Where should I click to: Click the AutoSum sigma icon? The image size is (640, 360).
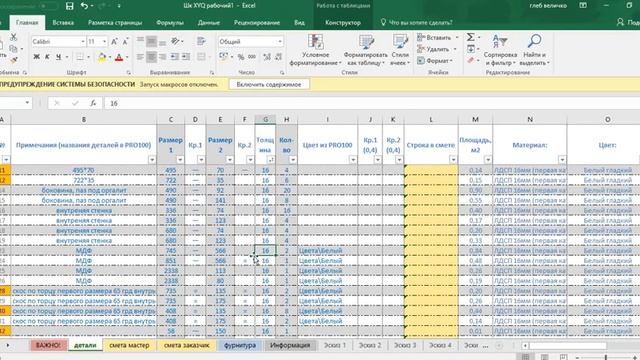[471, 37]
